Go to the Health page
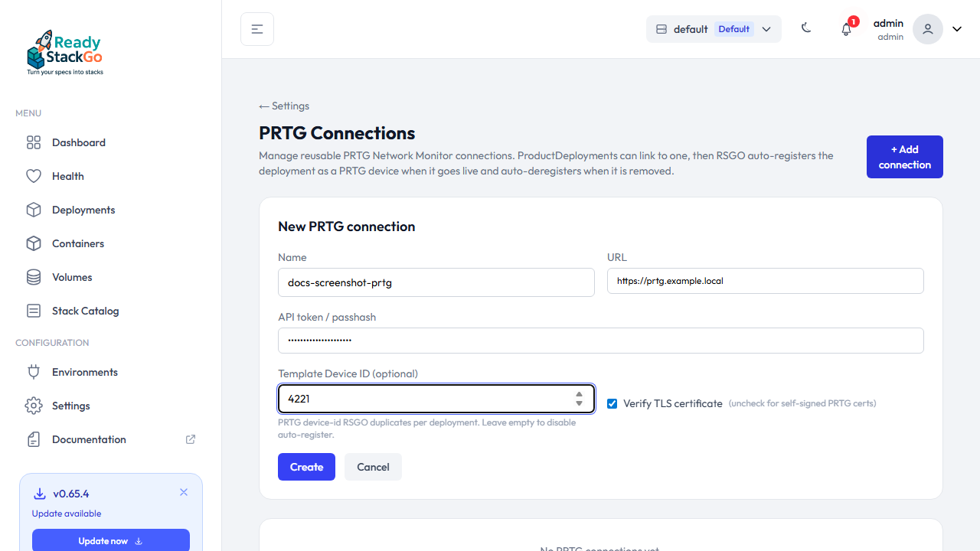The height and width of the screenshot is (551, 980). coord(111,176)
